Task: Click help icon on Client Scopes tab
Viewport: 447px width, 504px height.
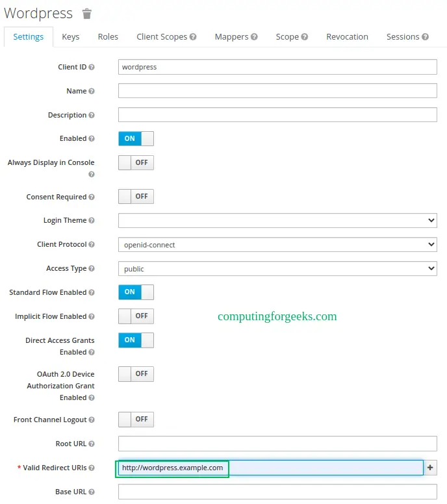Action: [193, 37]
